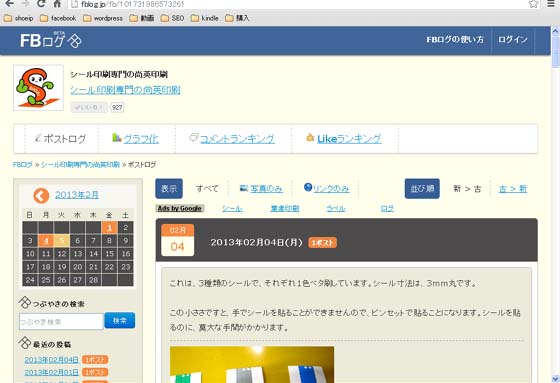Click the blue 検索 button
The width and height of the screenshot is (560, 383).
120,320
